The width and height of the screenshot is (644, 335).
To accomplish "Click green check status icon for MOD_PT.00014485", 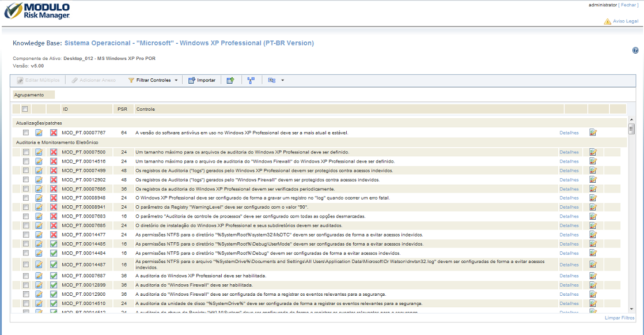I will click(54, 244).
